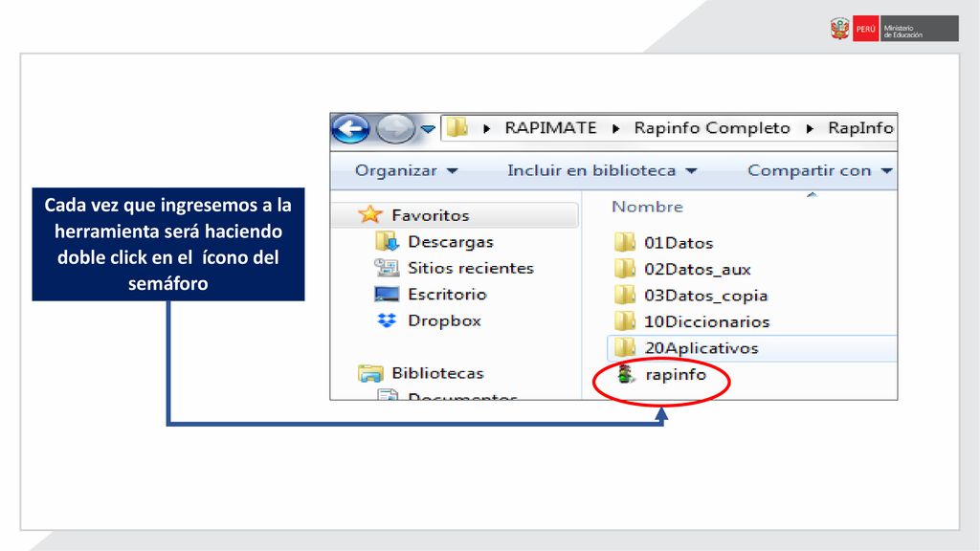Click the 03Datos_copia folder icon

pos(624,295)
